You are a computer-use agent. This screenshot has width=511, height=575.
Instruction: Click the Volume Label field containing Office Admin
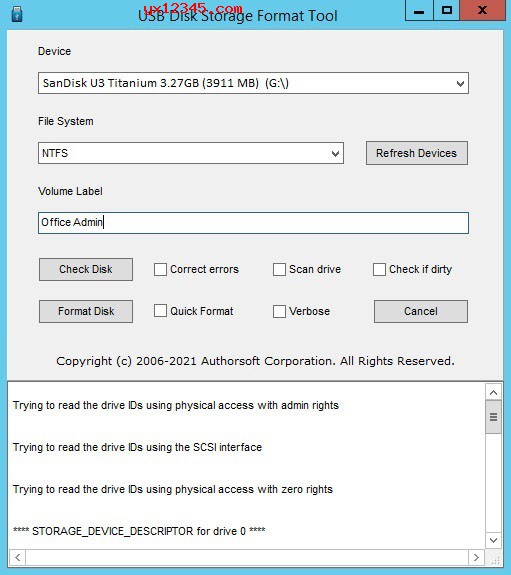coord(253,223)
